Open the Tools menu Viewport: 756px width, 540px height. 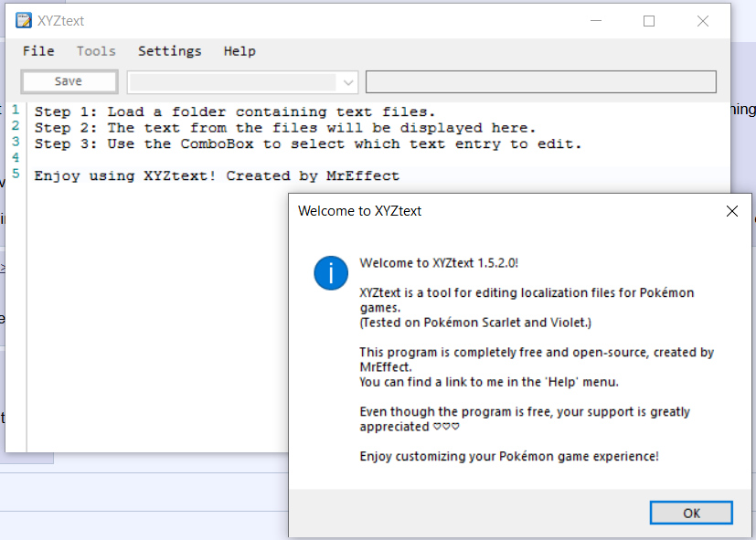pyautogui.click(x=96, y=51)
